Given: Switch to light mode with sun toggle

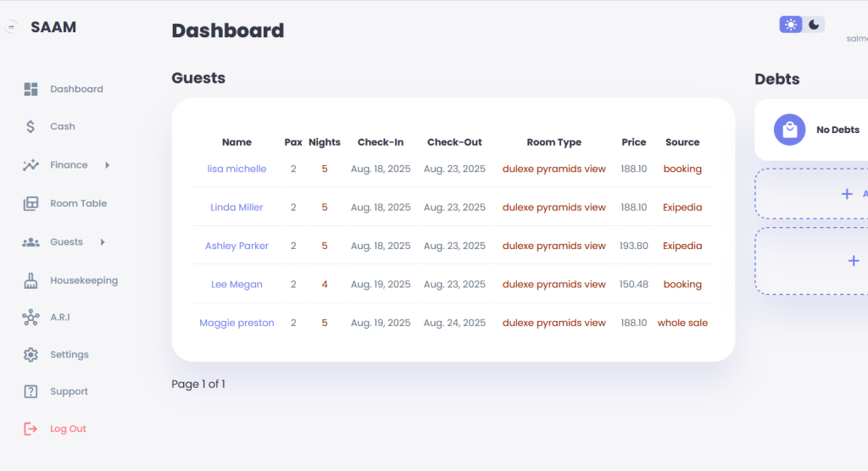Looking at the screenshot, I should pyautogui.click(x=791, y=25).
